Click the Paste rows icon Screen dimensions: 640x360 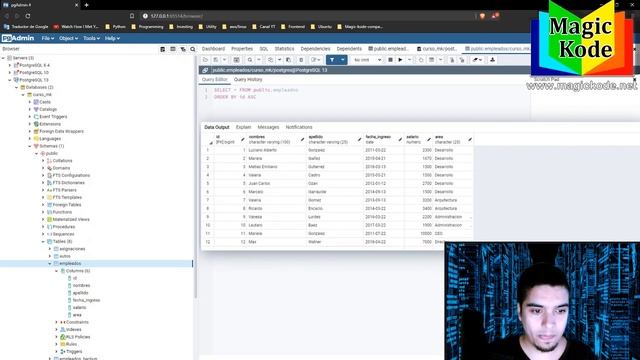pos(289,60)
